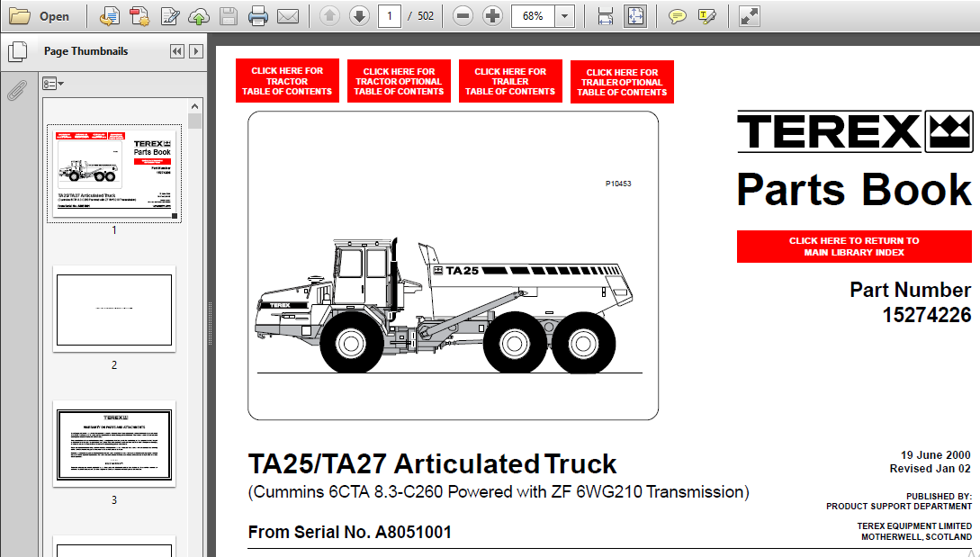The height and width of the screenshot is (557, 980).
Task: Select page 1 thumbnail
Action: tap(114, 173)
